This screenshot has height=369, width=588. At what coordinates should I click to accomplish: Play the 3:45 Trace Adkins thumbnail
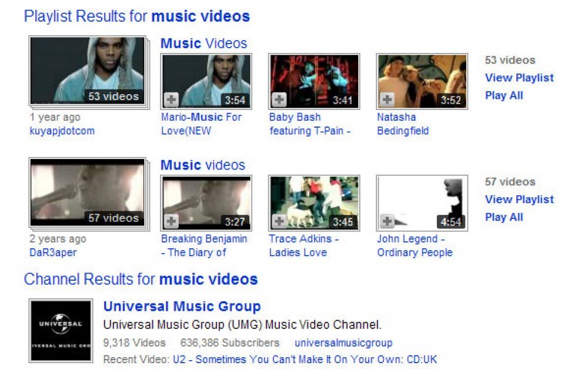314,202
